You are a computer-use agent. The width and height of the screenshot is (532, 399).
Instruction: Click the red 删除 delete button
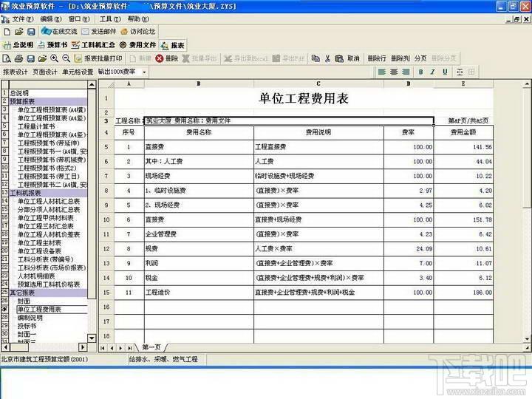167,58
